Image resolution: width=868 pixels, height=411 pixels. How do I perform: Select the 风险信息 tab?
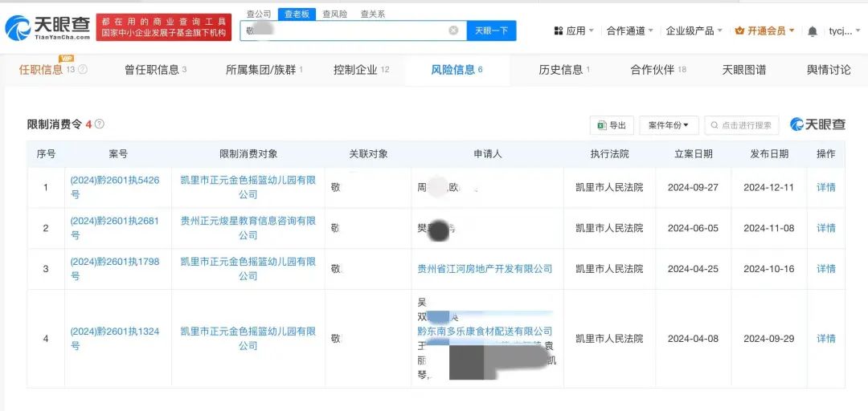coord(457,70)
